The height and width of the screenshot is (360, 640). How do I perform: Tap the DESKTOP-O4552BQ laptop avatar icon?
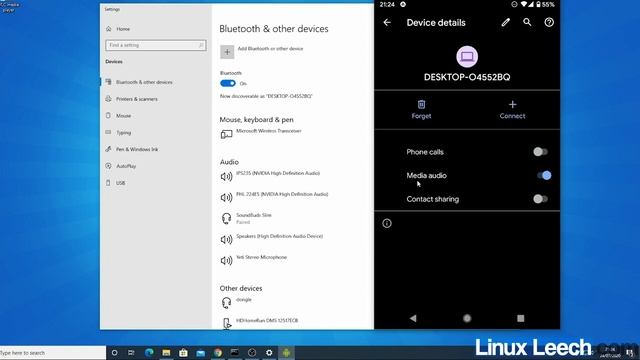pos(467,57)
